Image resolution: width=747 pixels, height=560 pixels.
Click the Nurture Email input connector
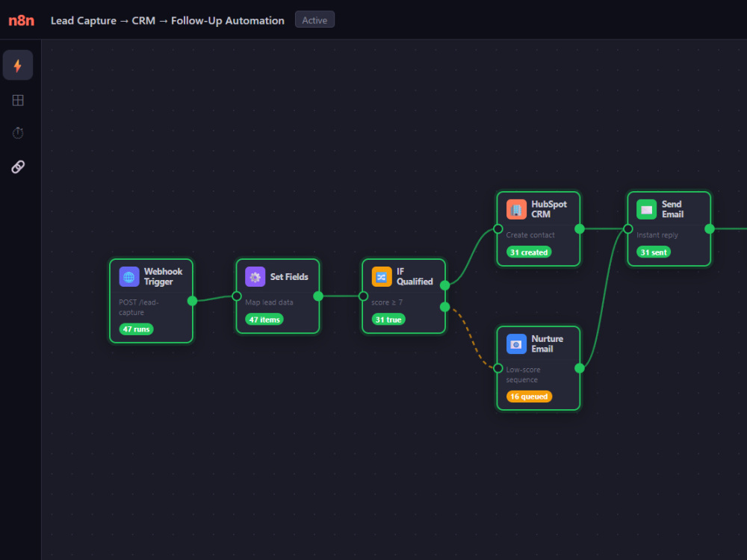pyautogui.click(x=498, y=368)
